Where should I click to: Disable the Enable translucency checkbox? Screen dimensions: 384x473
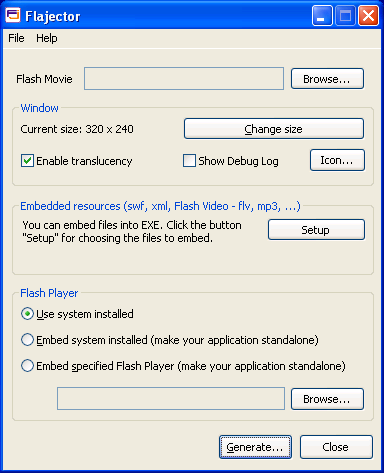point(27,161)
